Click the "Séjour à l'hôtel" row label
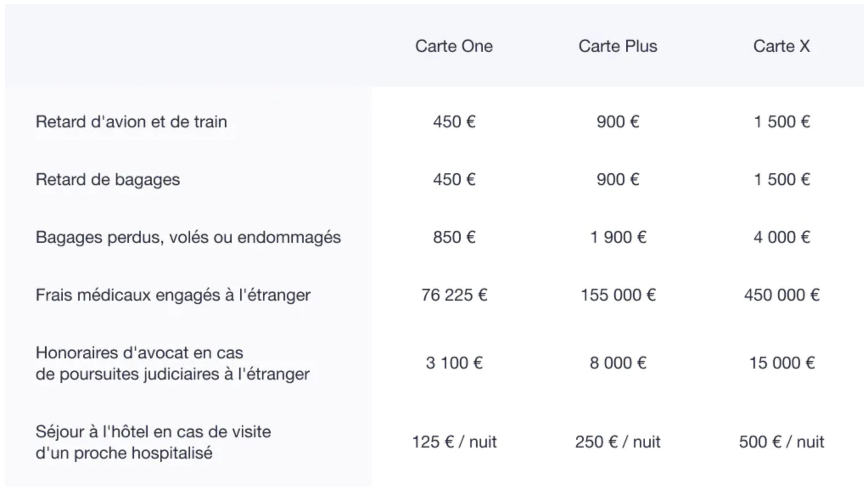The image size is (868, 490). click(153, 442)
